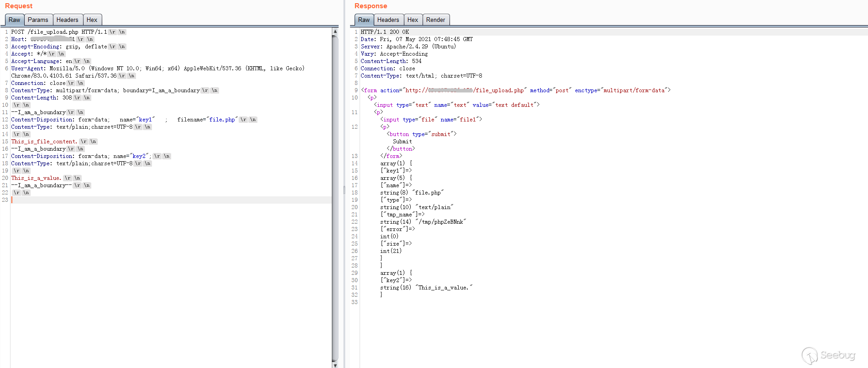Click the HTTP/1.1 200 OK status line
868x368 pixels.
[x=385, y=32]
